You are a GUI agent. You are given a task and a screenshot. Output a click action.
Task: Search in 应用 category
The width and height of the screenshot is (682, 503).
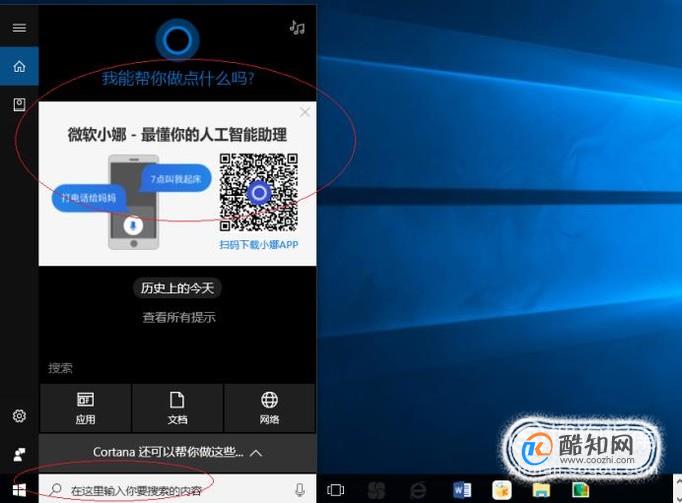(x=85, y=408)
